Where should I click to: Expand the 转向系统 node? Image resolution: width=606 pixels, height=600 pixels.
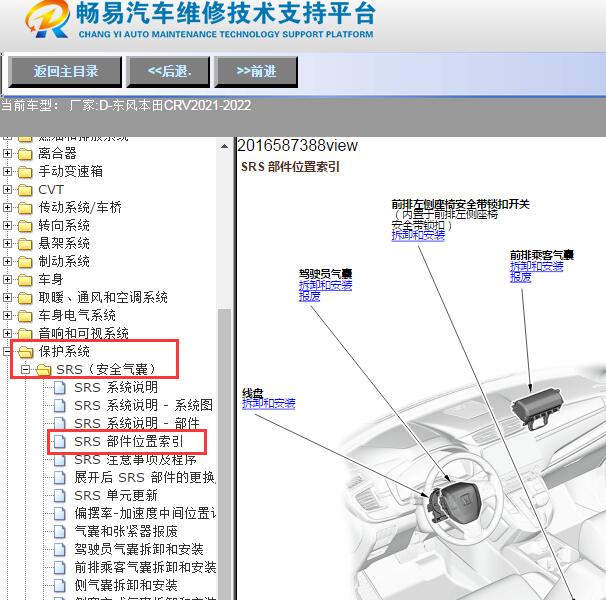7,225
